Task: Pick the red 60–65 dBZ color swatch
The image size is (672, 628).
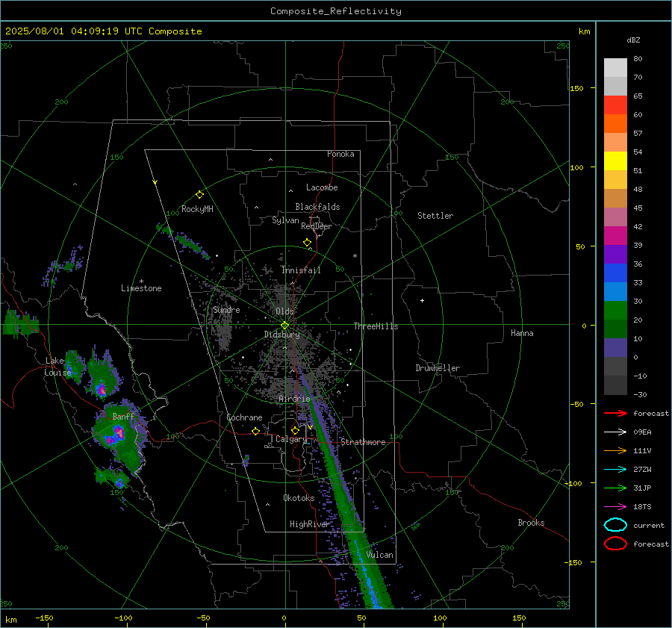Action: (x=615, y=105)
